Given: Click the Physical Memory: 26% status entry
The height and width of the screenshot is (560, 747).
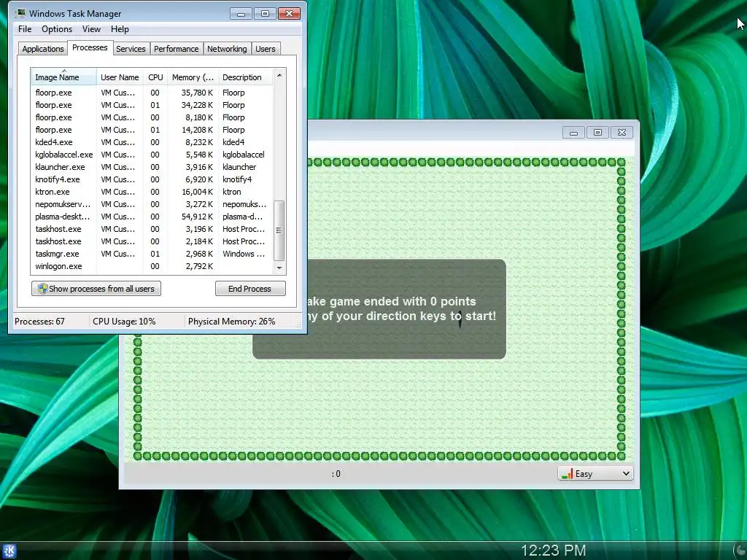Looking at the screenshot, I should tap(231, 322).
